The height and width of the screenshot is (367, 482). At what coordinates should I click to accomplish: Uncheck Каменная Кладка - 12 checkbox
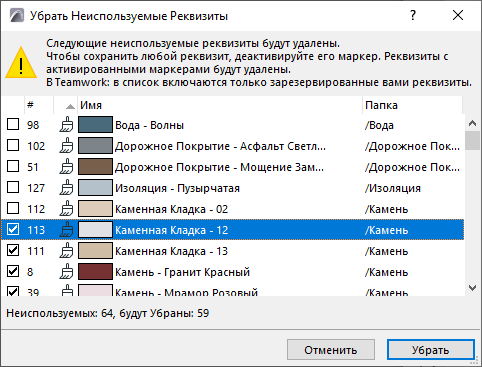(x=13, y=229)
